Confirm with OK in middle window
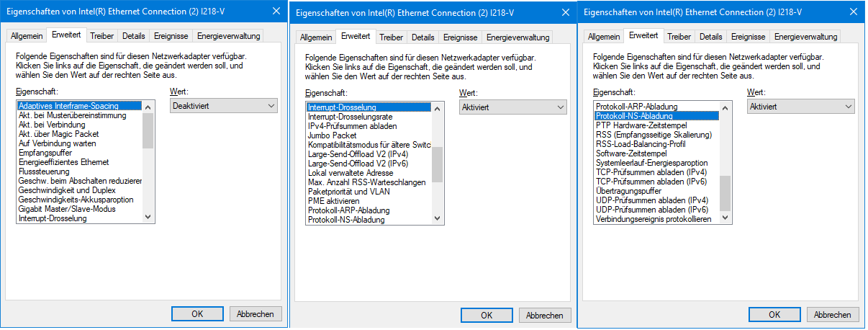The height and width of the screenshot is (330, 868). point(487,315)
